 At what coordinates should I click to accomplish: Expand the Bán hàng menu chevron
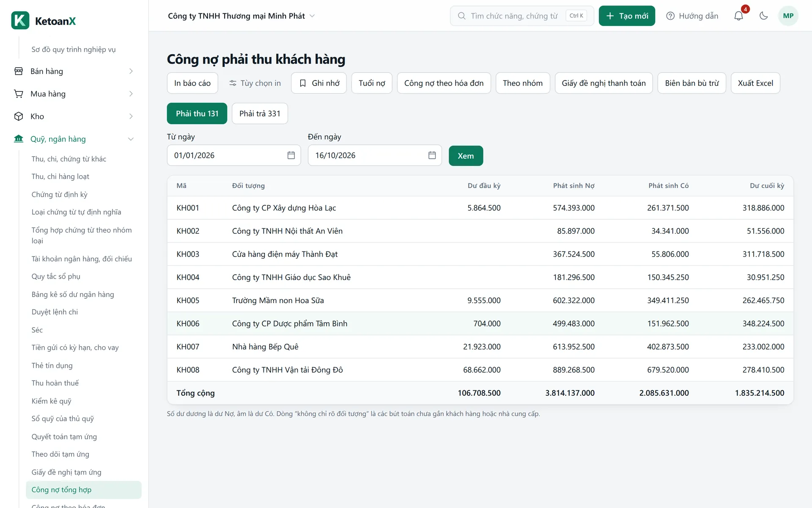pos(131,71)
